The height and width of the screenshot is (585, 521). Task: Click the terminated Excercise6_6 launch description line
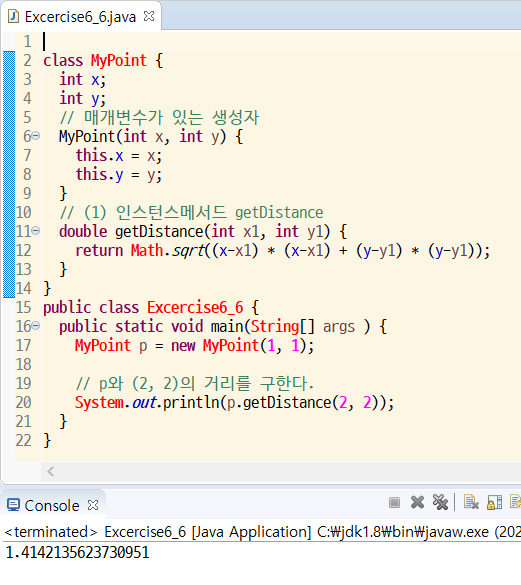click(x=262, y=532)
